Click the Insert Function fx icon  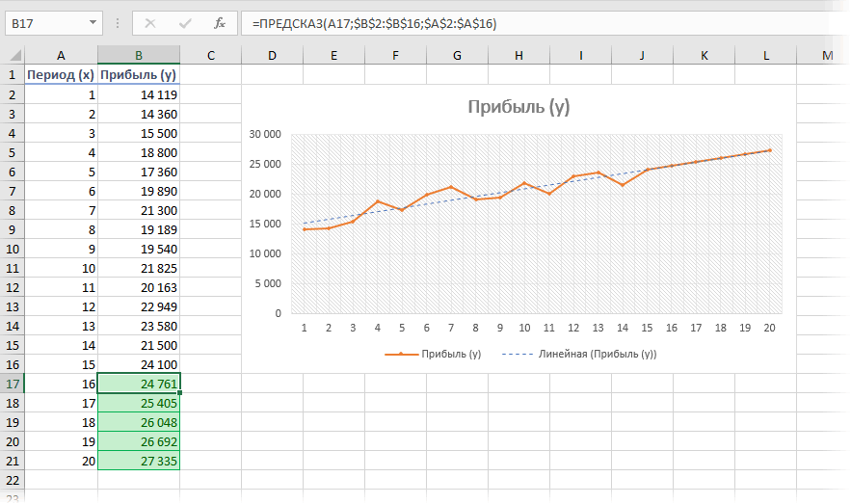coord(220,22)
